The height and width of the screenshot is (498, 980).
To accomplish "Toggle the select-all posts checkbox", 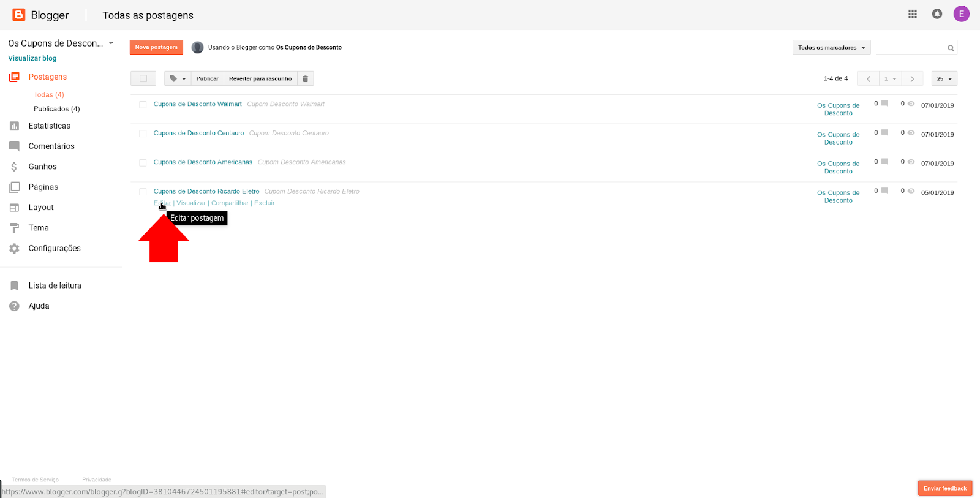I will coord(143,78).
